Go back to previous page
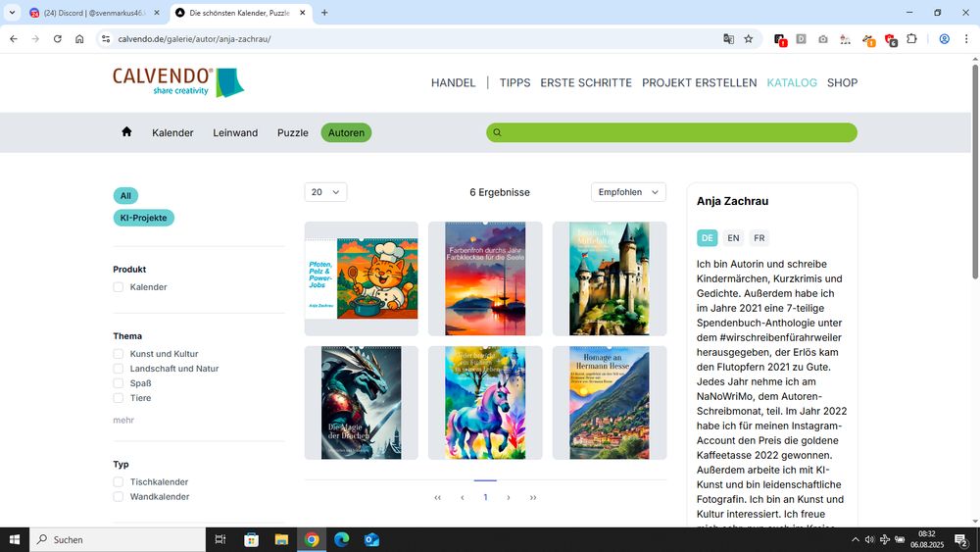The width and height of the screenshot is (980, 552). [x=14, y=39]
